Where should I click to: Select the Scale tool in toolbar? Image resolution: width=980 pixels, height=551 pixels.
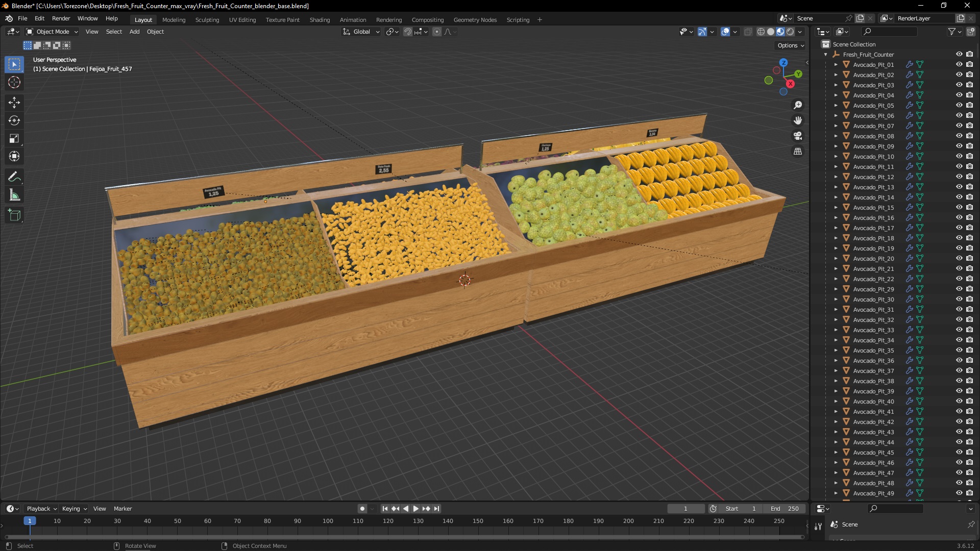pos(15,139)
